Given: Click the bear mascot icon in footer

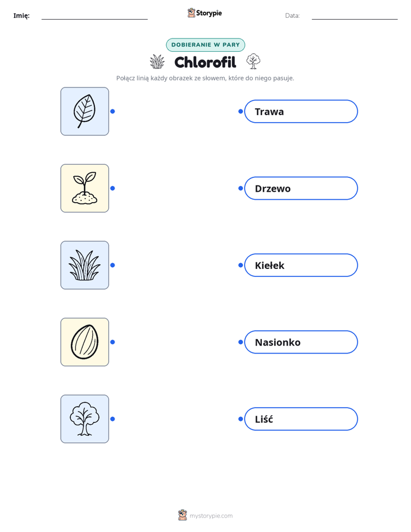Looking at the screenshot, I should (182, 515).
